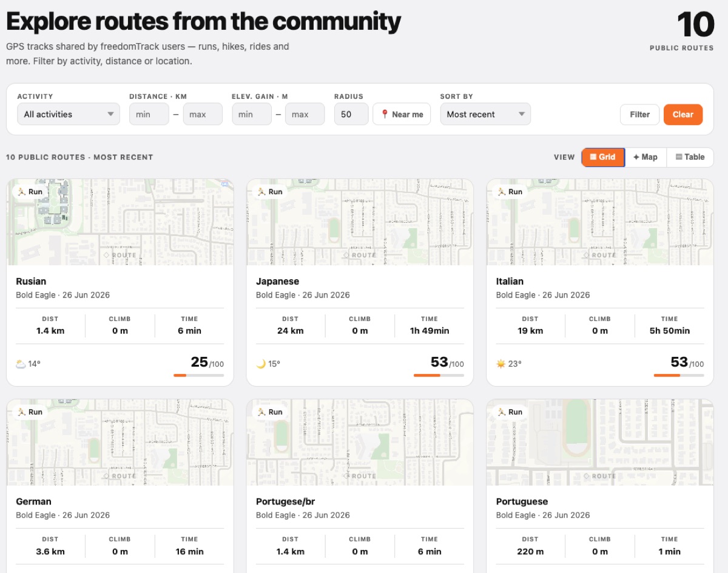The height and width of the screenshot is (573, 728).
Task: Open the Portuguese route title
Action: click(x=522, y=501)
